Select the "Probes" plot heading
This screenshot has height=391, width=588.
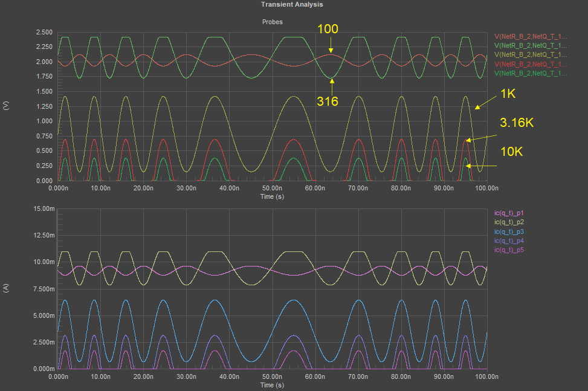pyautogui.click(x=272, y=22)
